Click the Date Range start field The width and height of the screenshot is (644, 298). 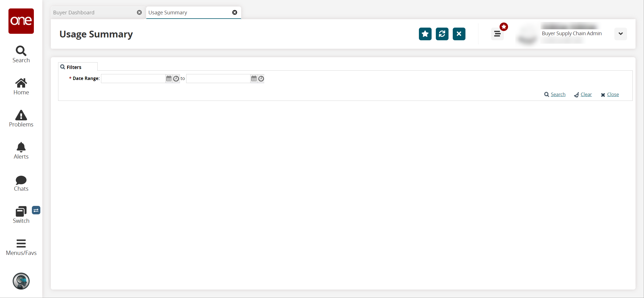pos(133,79)
